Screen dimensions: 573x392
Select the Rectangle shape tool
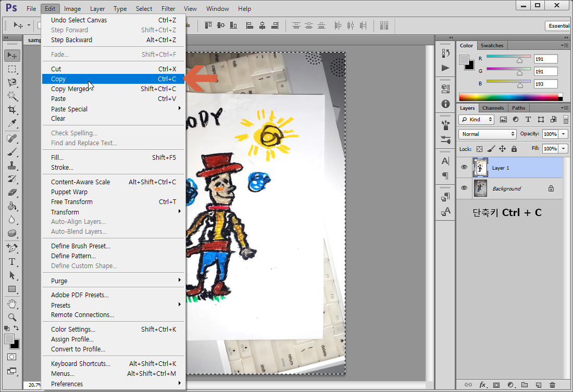(12, 289)
